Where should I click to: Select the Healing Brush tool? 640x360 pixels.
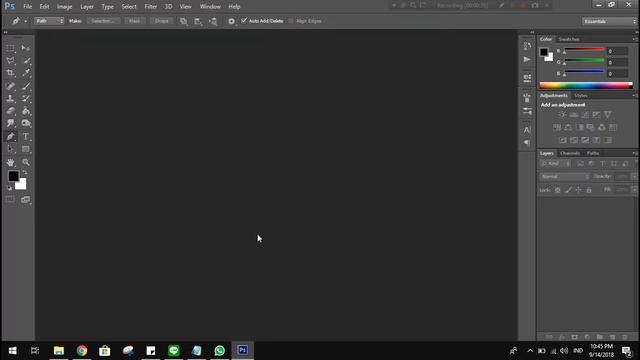[10, 86]
